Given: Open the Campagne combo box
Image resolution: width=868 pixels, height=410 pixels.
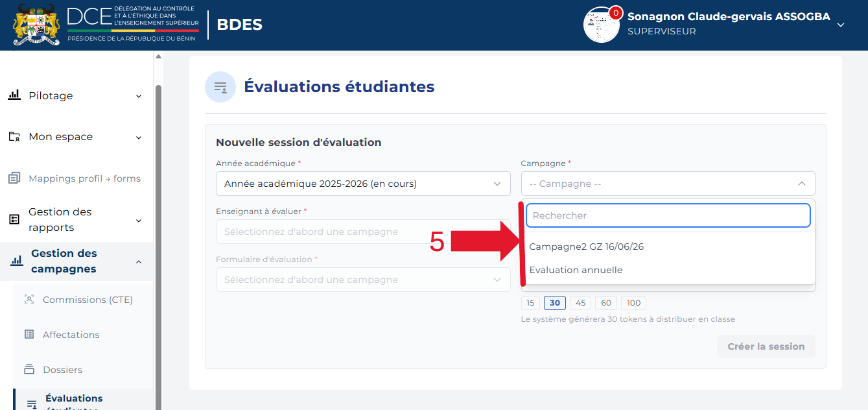Looking at the screenshot, I should 668,184.
